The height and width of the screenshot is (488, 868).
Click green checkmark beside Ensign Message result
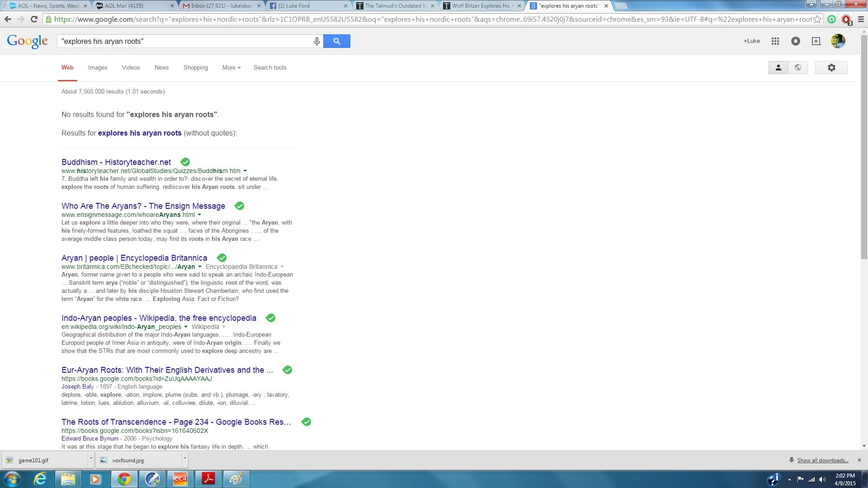239,206
